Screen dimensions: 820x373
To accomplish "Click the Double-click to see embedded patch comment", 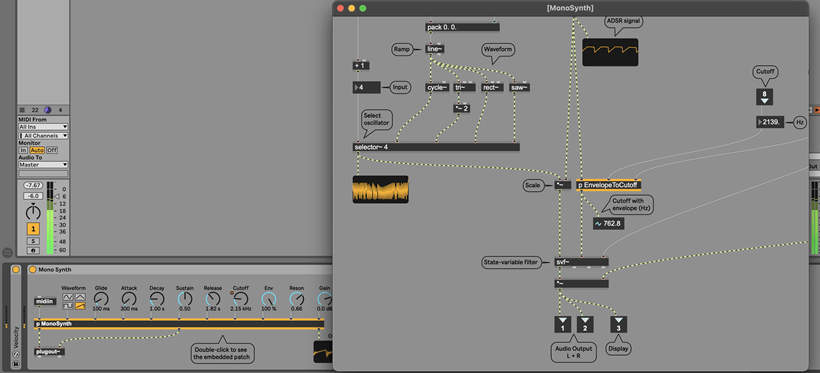I will [222, 353].
